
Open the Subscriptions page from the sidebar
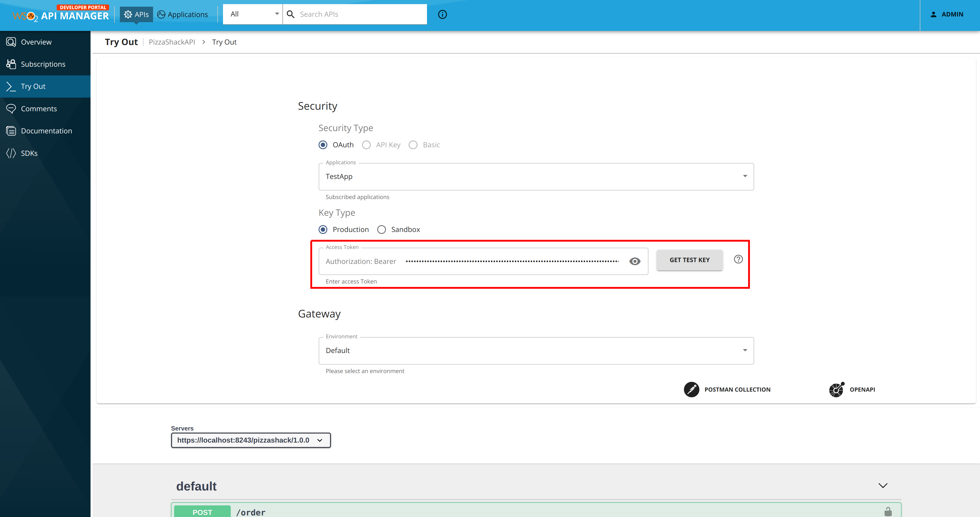tap(43, 64)
